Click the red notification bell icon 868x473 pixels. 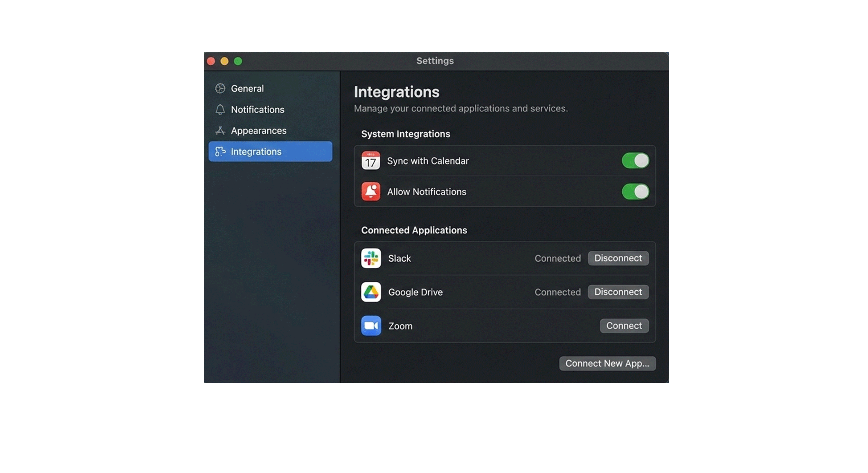(371, 192)
